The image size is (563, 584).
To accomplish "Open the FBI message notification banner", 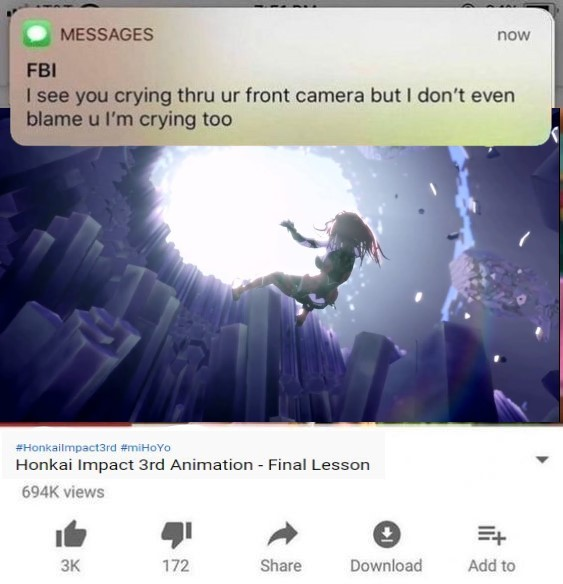I will (280, 77).
